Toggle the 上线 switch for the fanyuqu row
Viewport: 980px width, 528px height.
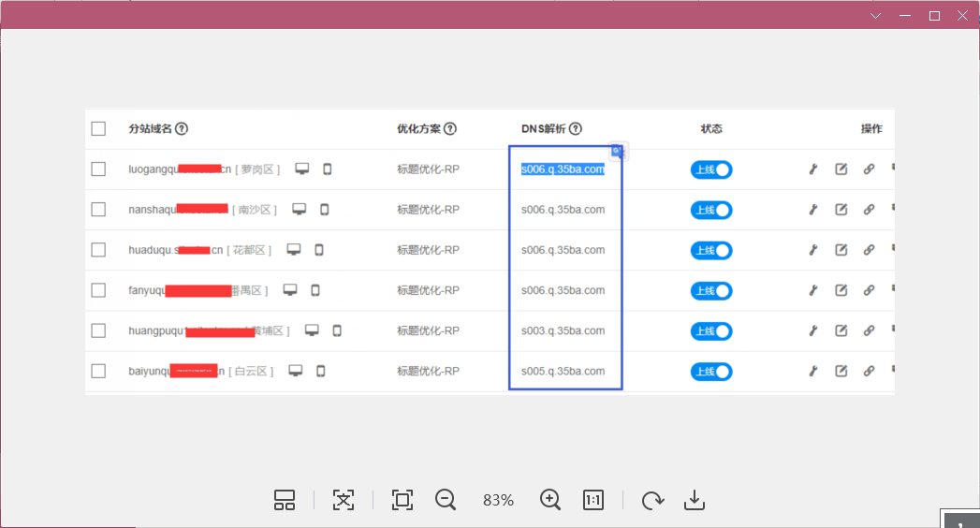[711, 291]
